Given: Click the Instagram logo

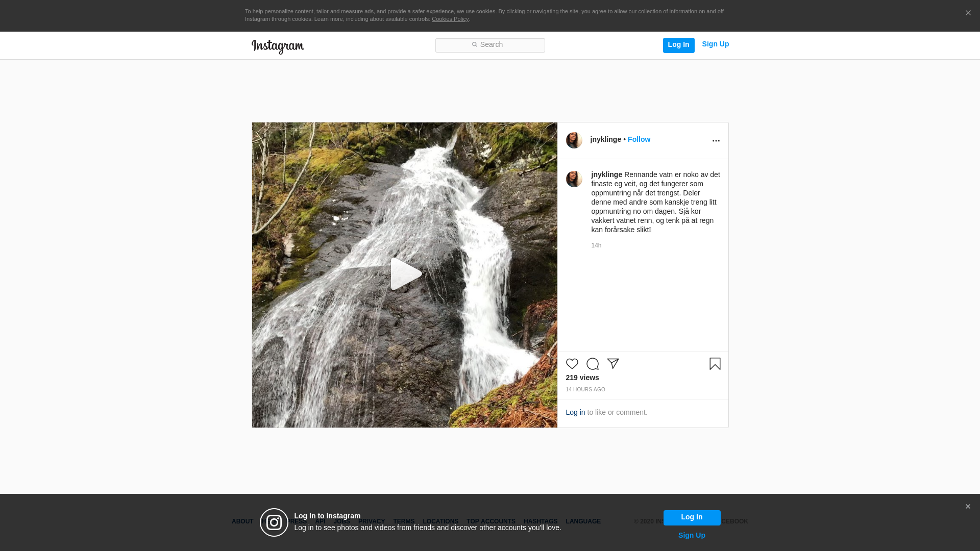Looking at the screenshot, I should pos(278,46).
